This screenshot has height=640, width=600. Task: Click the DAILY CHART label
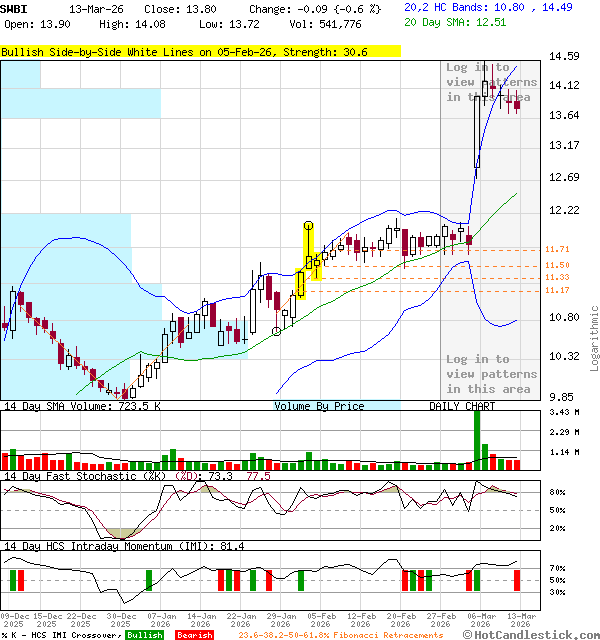point(462,406)
